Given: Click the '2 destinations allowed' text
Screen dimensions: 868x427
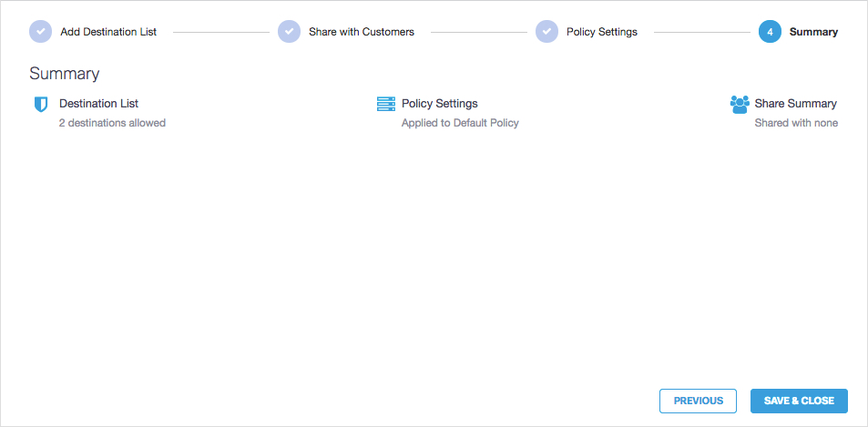Looking at the screenshot, I should pos(112,123).
